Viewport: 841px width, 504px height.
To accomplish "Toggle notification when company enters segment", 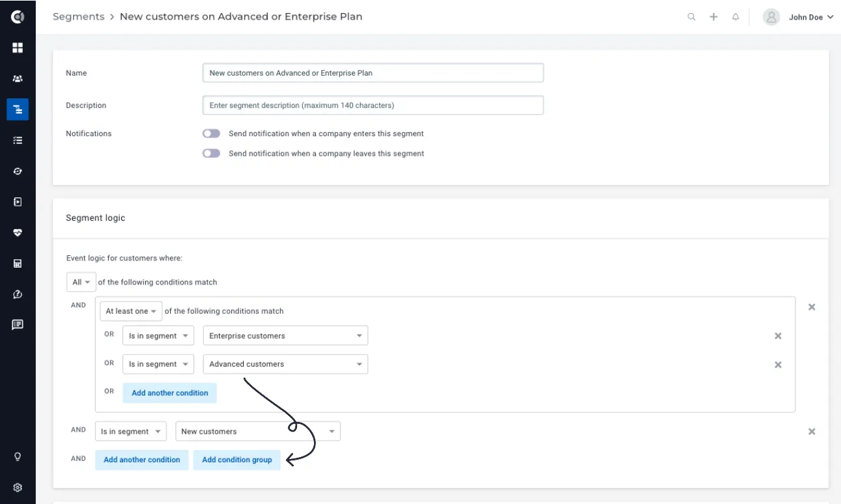I will (211, 133).
